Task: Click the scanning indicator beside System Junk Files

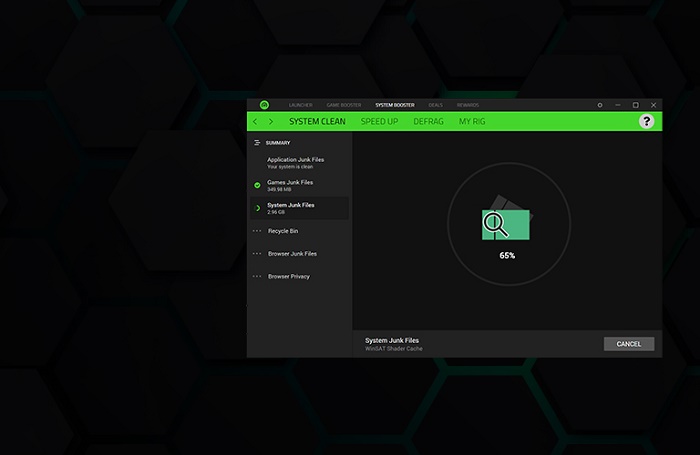Action: (x=257, y=208)
